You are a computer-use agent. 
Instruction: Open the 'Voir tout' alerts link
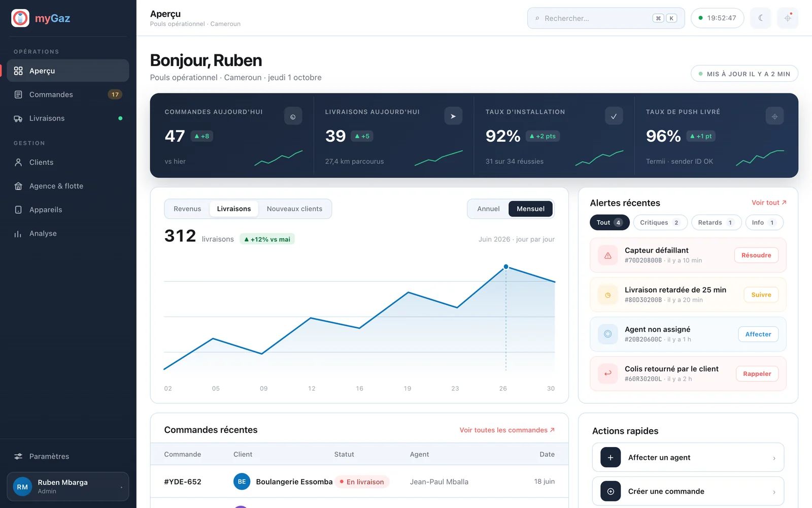769,203
